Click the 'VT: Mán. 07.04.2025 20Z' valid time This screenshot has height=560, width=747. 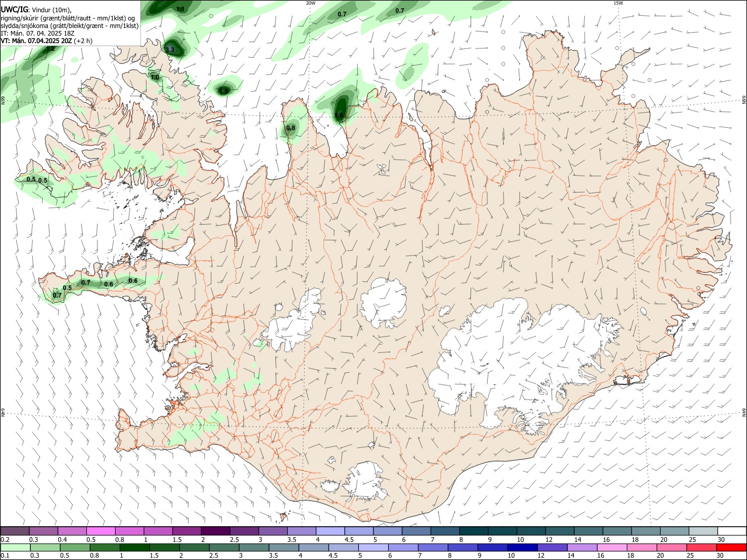pos(36,41)
